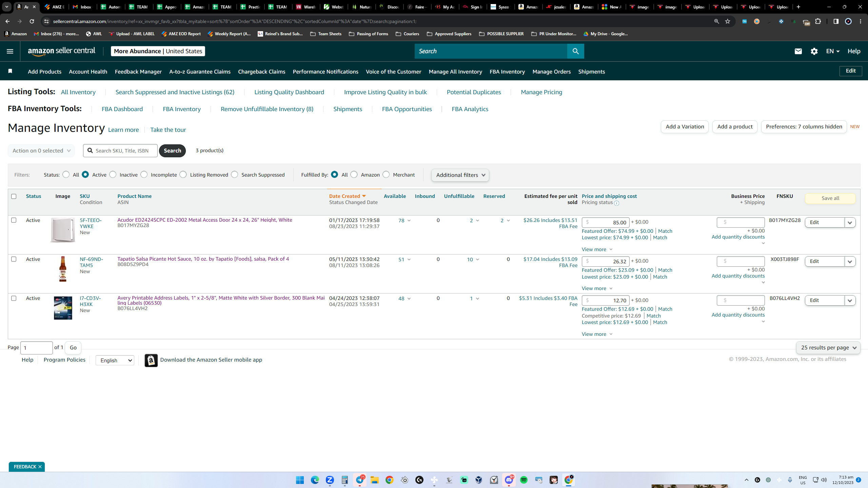Open the Amazon bookmark in bookmarks bar
The width and height of the screenshot is (868, 488).
[x=16, y=34]
